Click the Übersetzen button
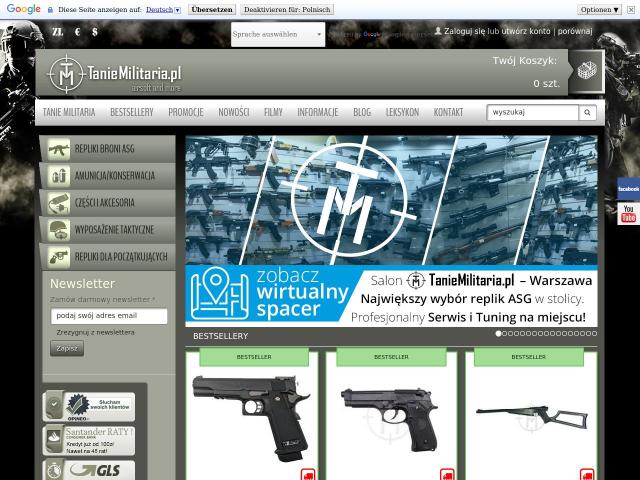Viewport: 640px width, 480px height. [212, 9]
